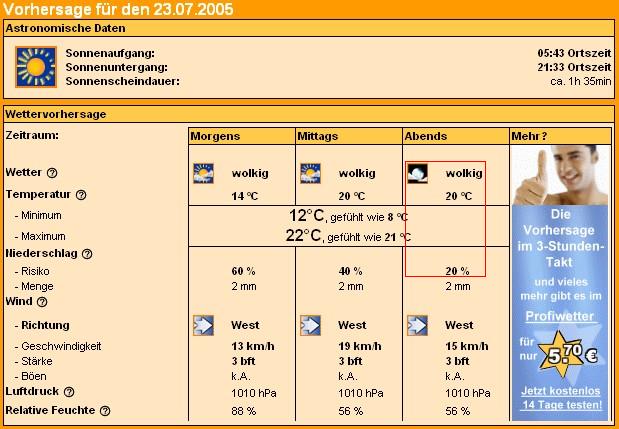Click the Abends wind direction arrow
This screenshot has width=619, height=429.
pos(418,325)
